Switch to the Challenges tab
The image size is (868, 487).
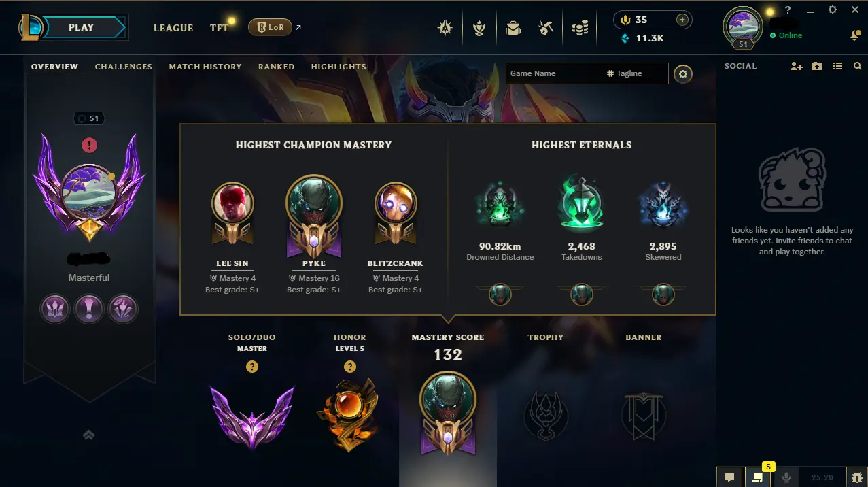pos(124,67)
